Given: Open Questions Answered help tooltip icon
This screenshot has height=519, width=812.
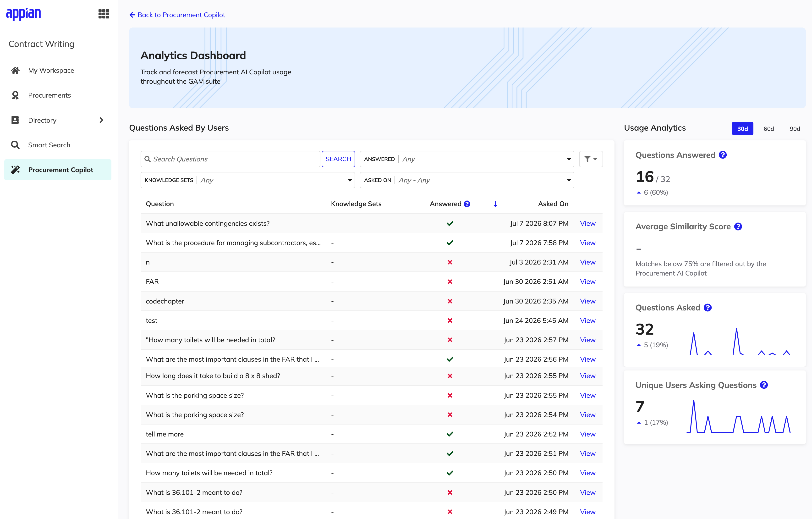Looking at the screenshot, I should click(723, 155).
